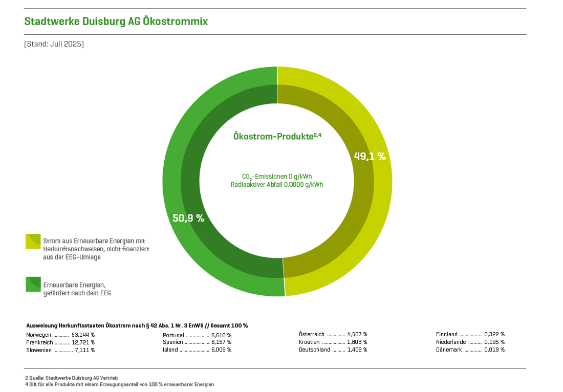Click the Ökostrom-Produkte title in the donut center
The height and width of the screenshot is (392, 563).
(277, 137)
